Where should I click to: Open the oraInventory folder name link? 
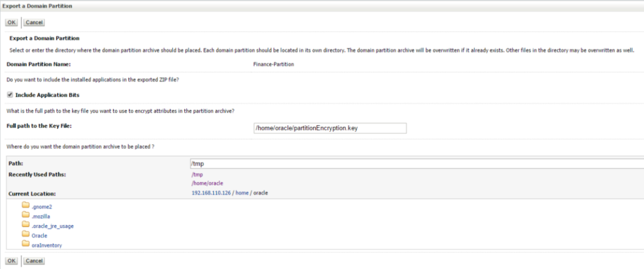pos(47,246)
